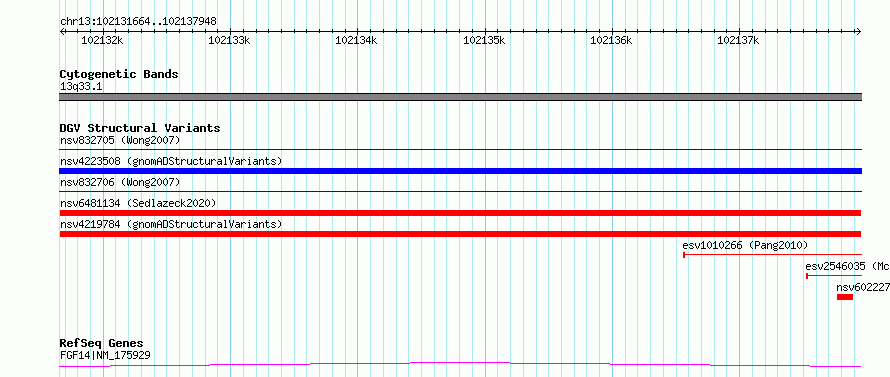This screenshot has width=890, height=377.
Task: Click the thick blue nsv4223508 variant bar
Action: point(460,171)
